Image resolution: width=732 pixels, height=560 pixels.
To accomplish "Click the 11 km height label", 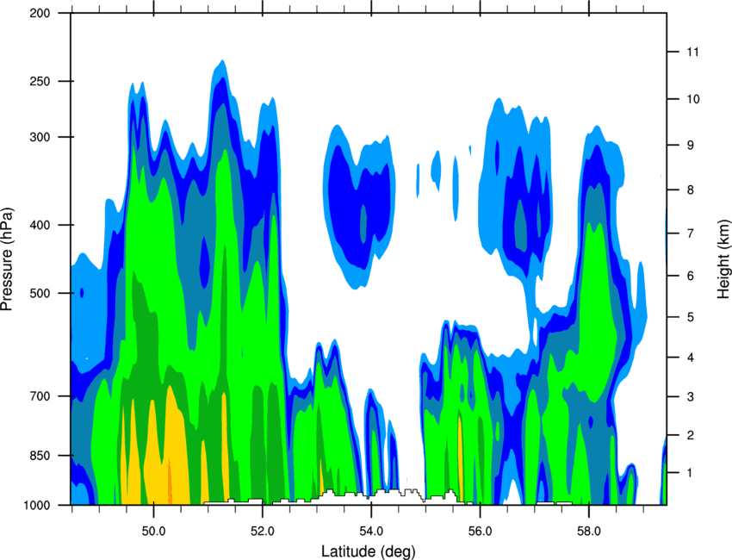I will 692,52.
